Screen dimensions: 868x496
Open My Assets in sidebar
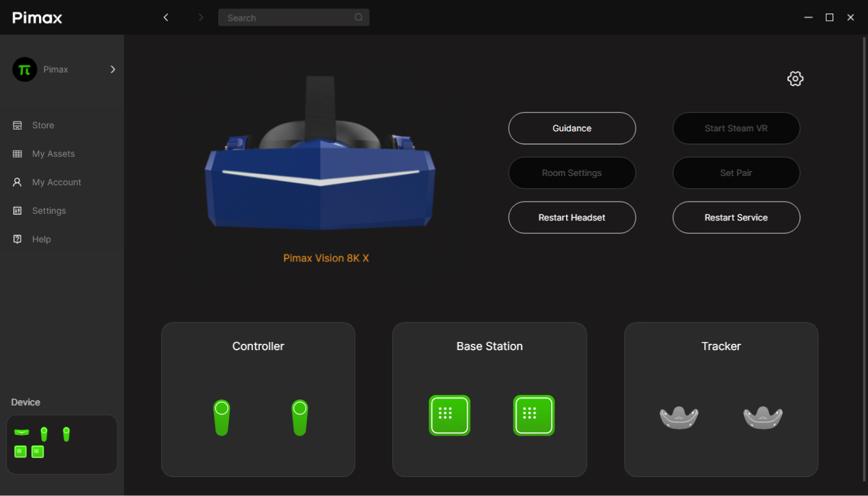point(53,154)
